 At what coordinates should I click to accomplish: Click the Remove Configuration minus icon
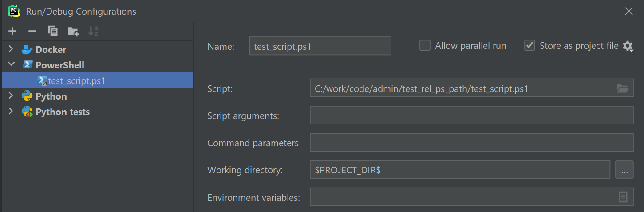(32, 31)
